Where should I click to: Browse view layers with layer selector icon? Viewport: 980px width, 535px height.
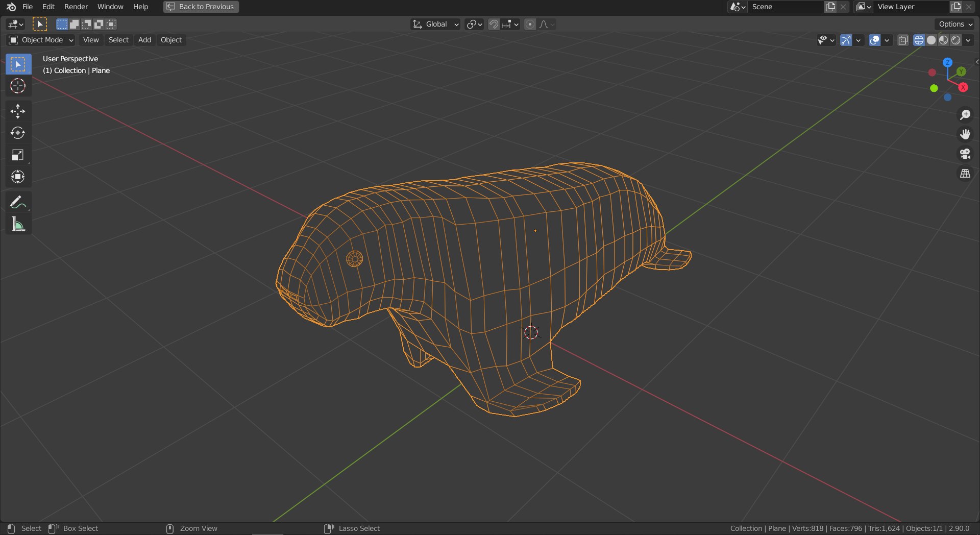point(864,7)
